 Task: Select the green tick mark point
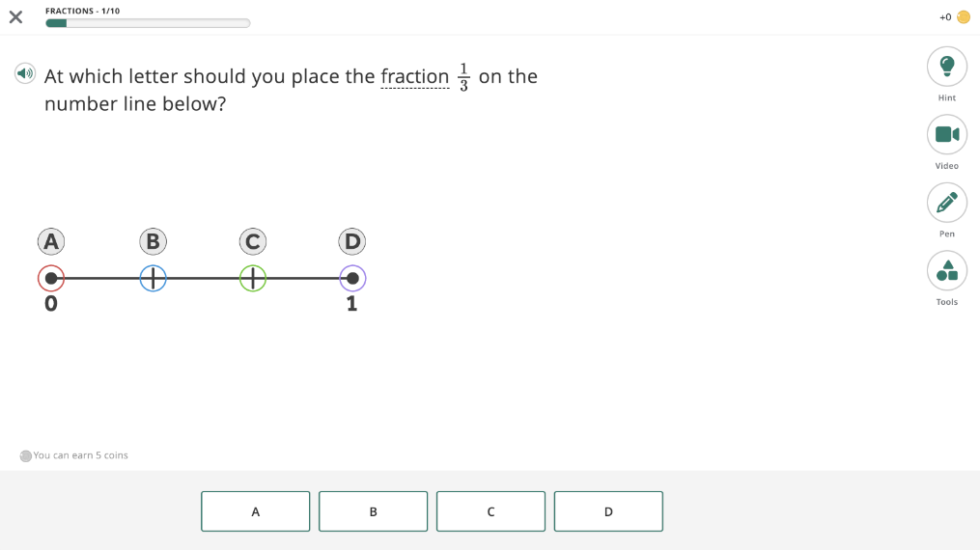pos(253,279)
